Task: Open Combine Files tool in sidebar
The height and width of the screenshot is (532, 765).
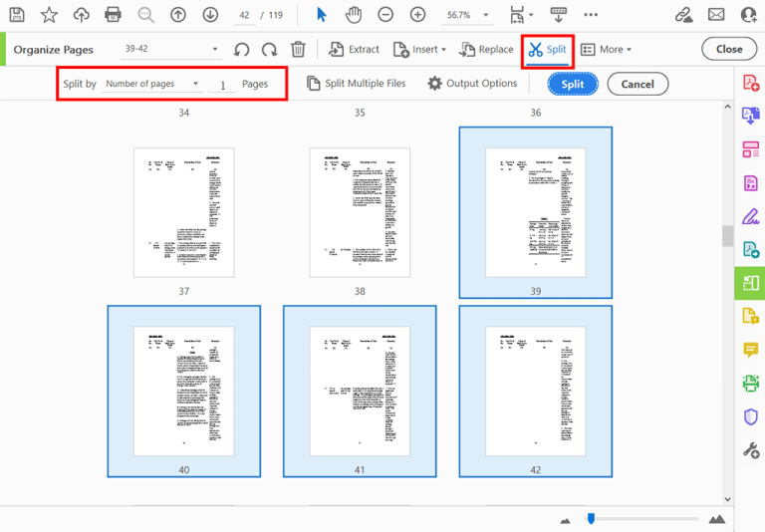Action: (751, 116)
